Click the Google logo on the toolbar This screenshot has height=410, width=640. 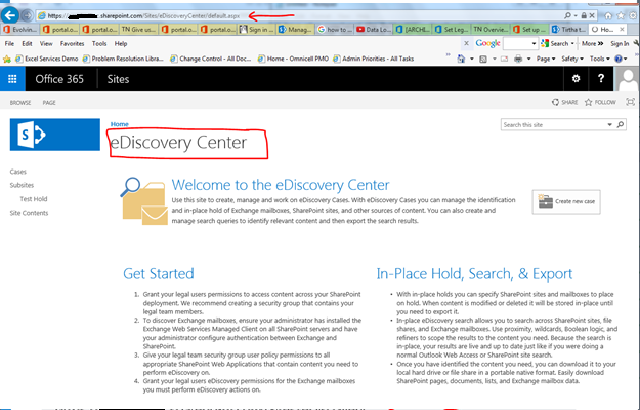pos(488,43)
